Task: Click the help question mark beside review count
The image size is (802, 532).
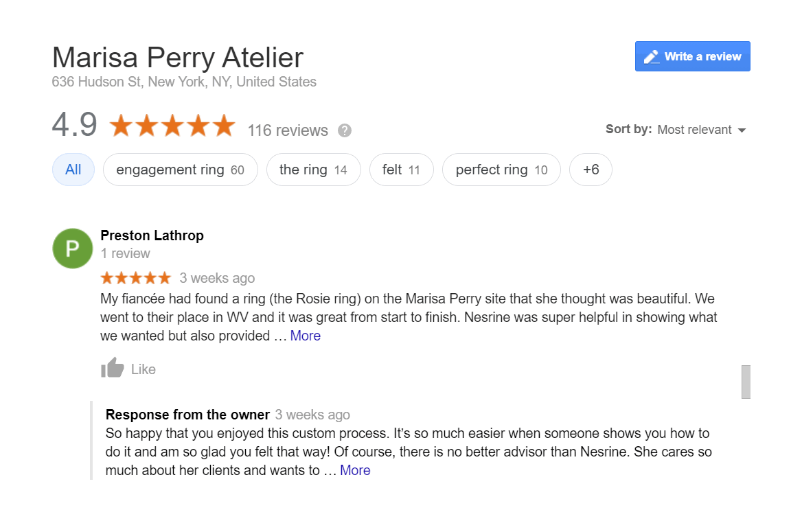Action: click(345, 130)
